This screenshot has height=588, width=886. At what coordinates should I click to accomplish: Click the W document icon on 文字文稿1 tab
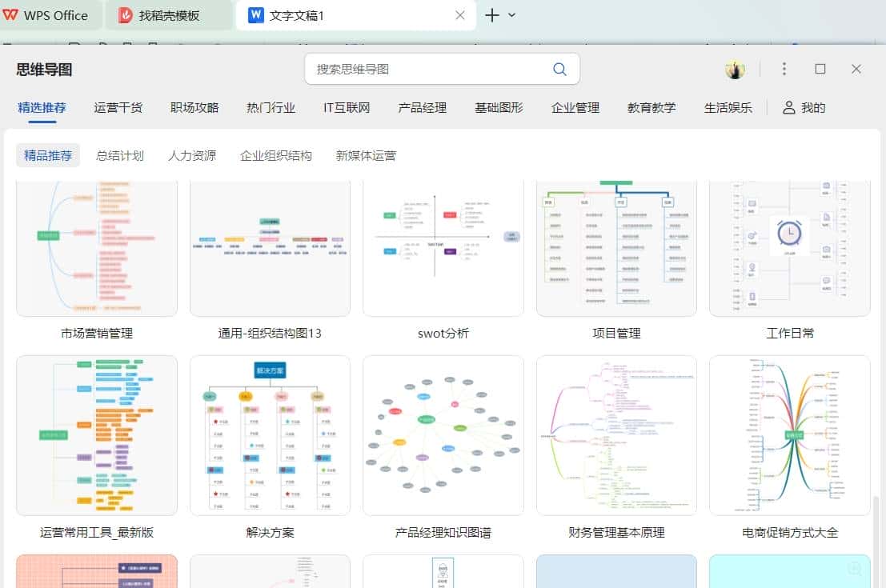(x=256, y=14)
